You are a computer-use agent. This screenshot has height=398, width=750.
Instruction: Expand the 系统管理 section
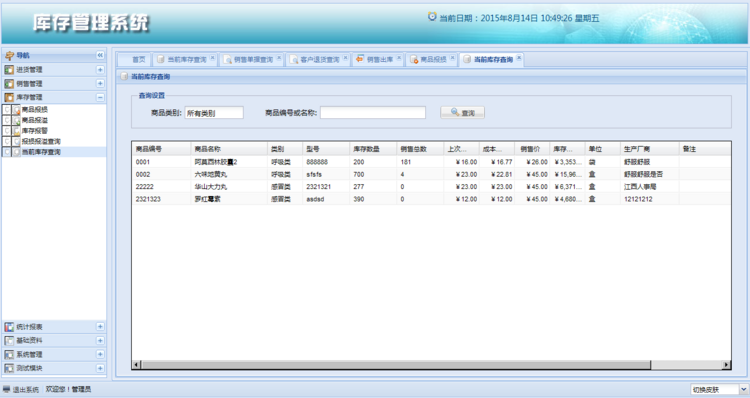[x=100, y=354]
